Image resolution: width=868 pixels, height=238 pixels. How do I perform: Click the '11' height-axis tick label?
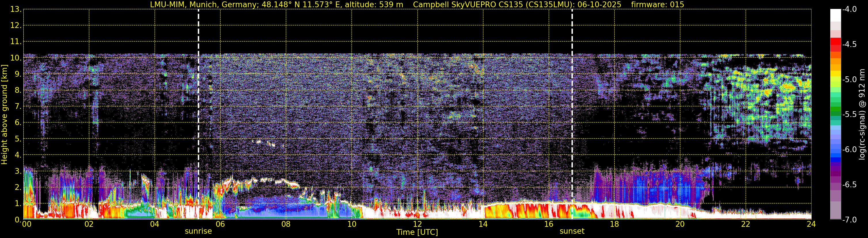pyautogui.click(x=16, y=42)
